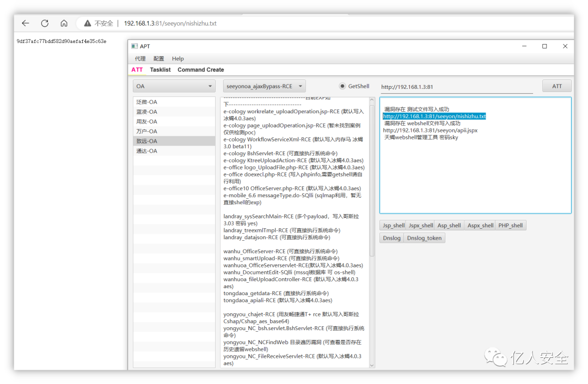Switch to the Tasklist tab
588x384 pixels.
160,70
